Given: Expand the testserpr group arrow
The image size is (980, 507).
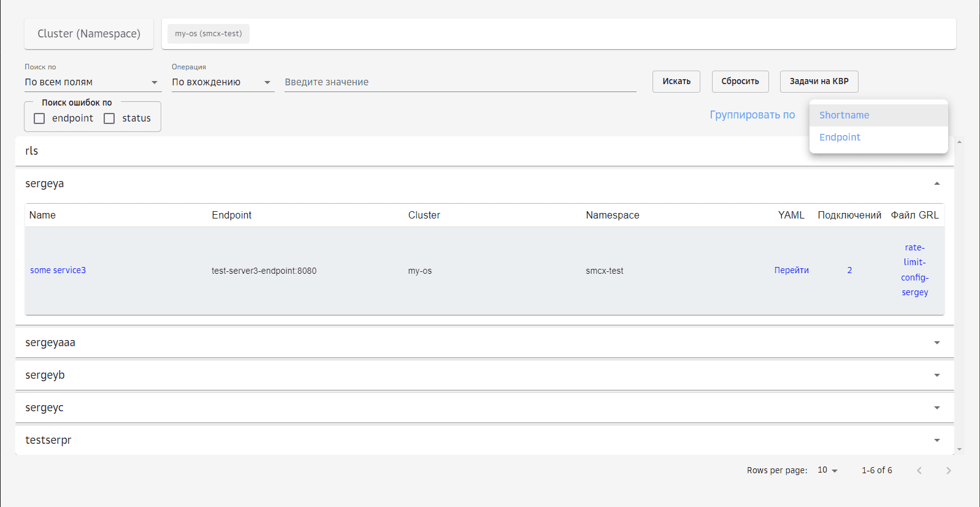Looking at the screenshot, I should (x=936, y=440).
